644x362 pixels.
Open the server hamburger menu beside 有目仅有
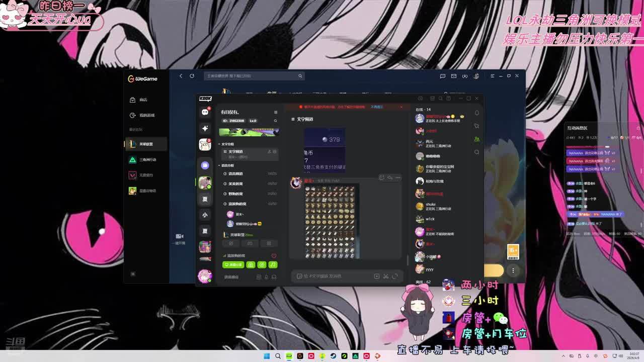[x=275, y=112]
